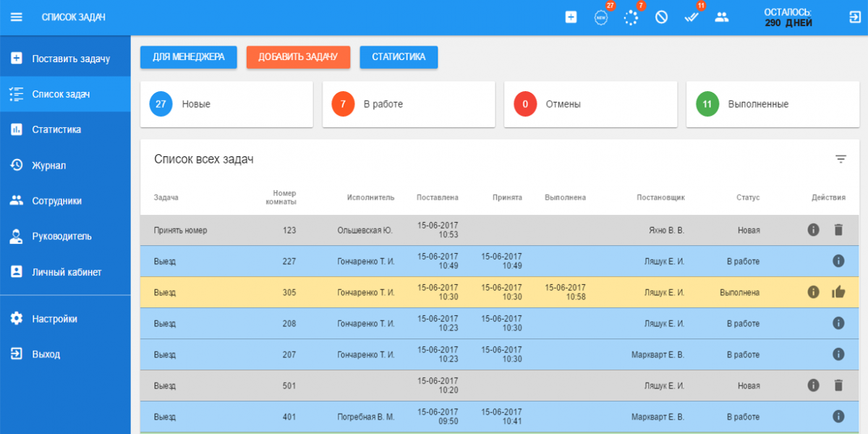The width and height of the screenshot is (868, 434).
Task: Click the blue СТАТИСТИКА button
Action: coord(399,57)
